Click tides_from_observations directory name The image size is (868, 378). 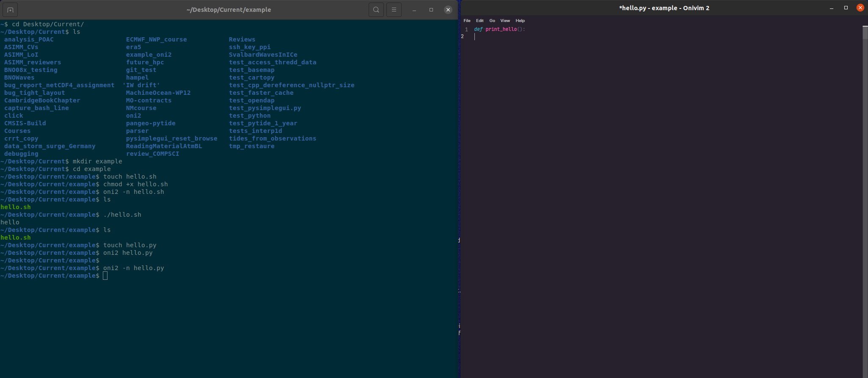coord(273,138)
